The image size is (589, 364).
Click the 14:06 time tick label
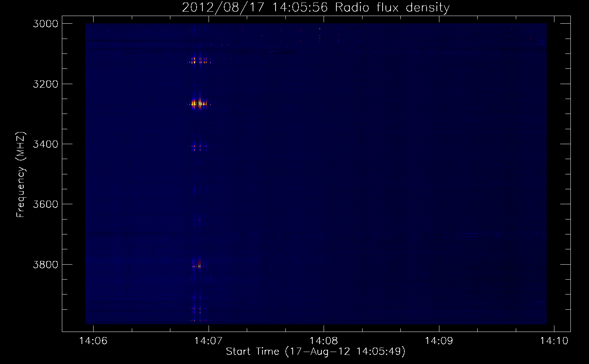click(x=94, y=341)
